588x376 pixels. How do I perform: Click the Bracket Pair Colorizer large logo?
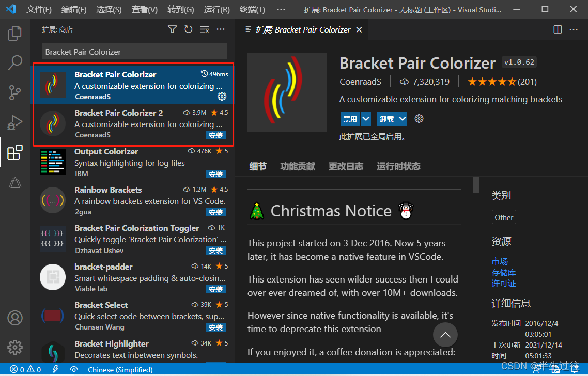pyautogui.click(x=287, y=92)
